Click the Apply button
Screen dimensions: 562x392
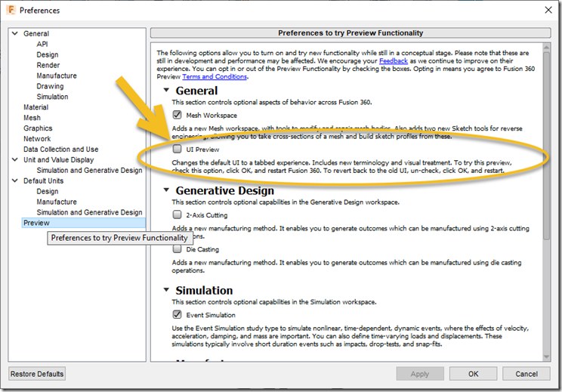[x=420, y=374]
